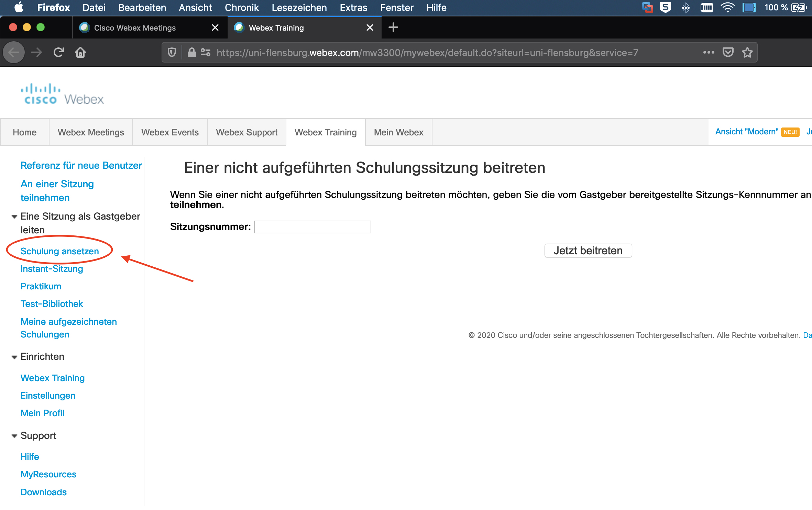Open page actions three-dot menu

click(x=709, y=52)
